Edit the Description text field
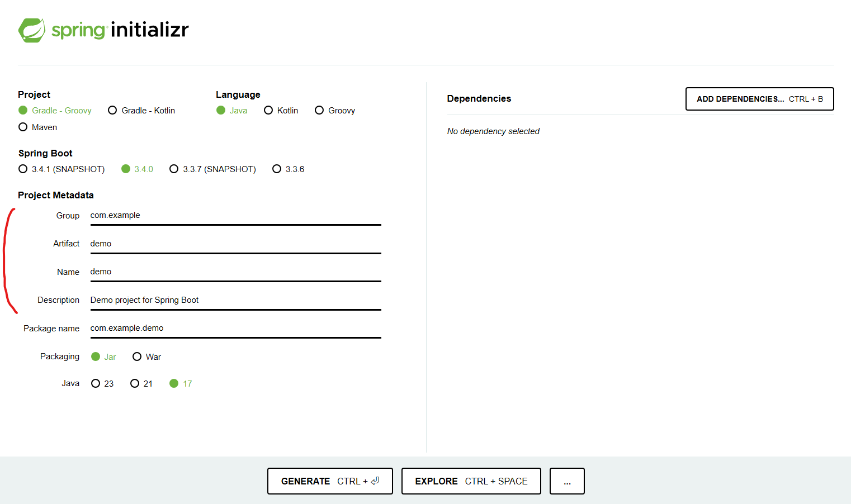The width and height of the screenshot is (851, 504). (x=235, y=301)
